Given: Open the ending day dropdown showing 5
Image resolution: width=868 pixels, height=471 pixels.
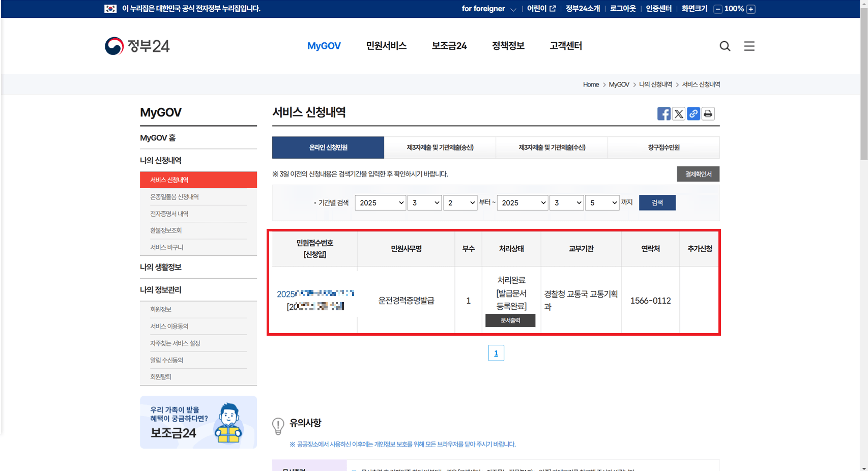Looking at the screenshot, I should click(602, 202).
